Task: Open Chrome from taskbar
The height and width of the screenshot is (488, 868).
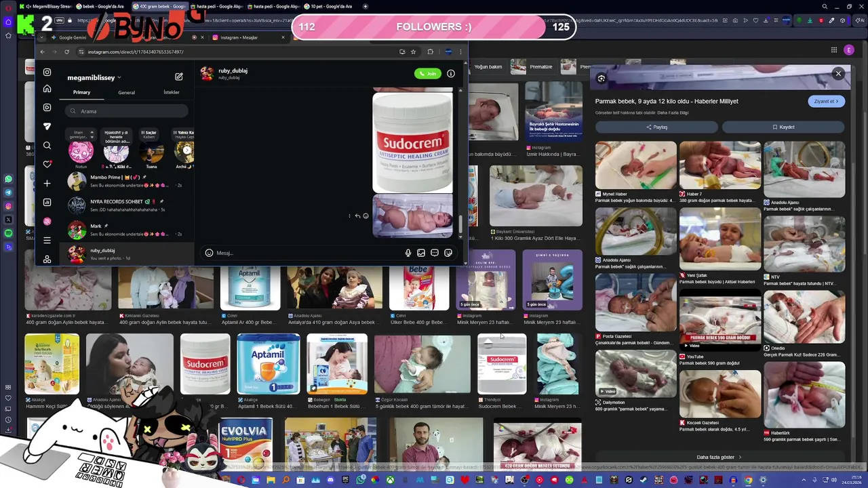Action: coord(748,480)
